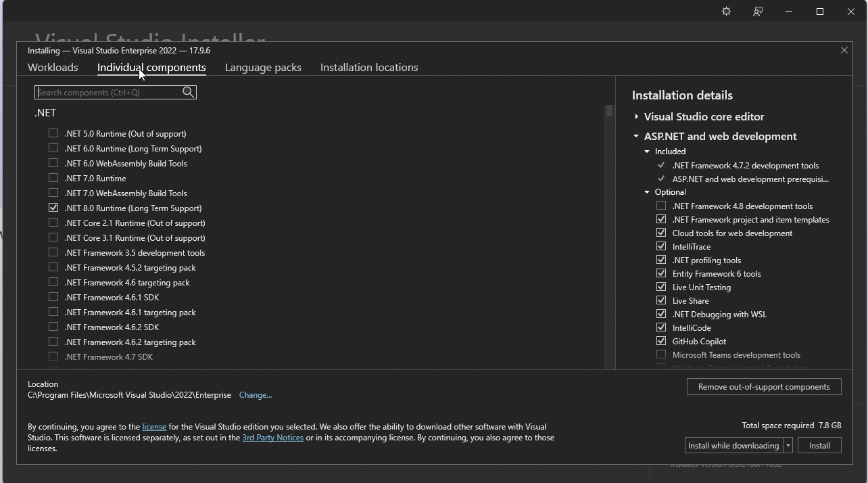Uncheck Cloud tools for web development
The image size is (868, 483).
point(661,233)
